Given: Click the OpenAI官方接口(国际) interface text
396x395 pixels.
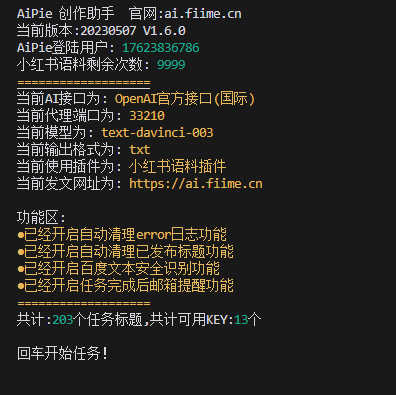Looking at the screenshot, I should coord(185,99).
